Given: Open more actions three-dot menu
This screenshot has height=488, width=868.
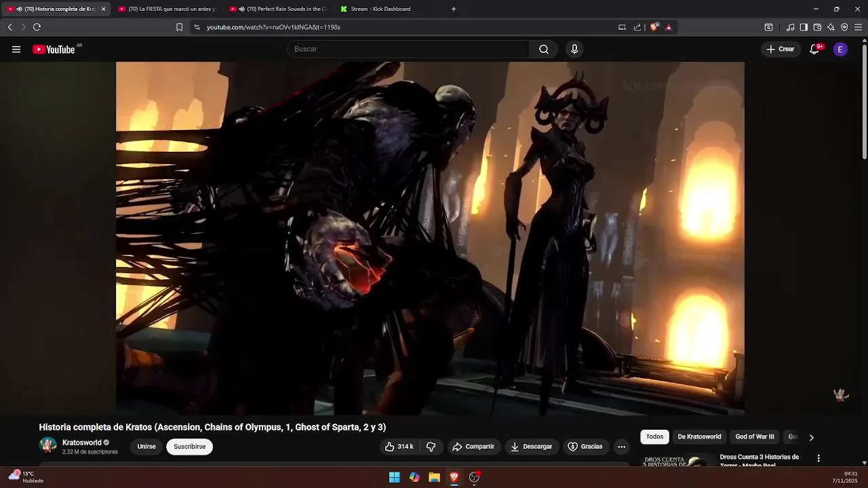Looking at the screenshot, I should [621, 447].
